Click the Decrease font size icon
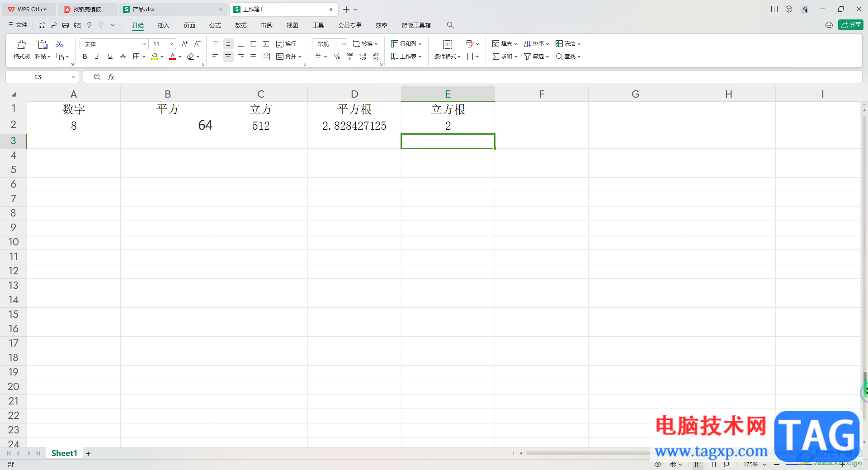868x470 pixels. pyautogui.click(x=197, y=44)
